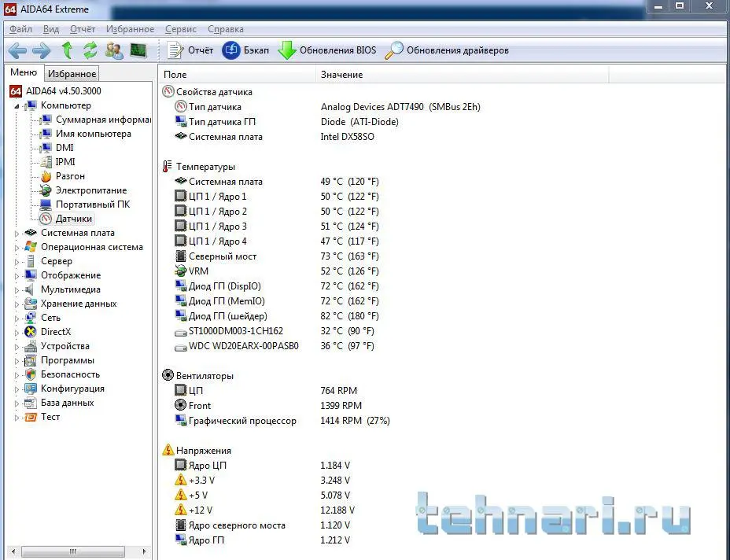Collapse the Компьютер tree node
Screen dimensions: 730x560
point(17,106)
